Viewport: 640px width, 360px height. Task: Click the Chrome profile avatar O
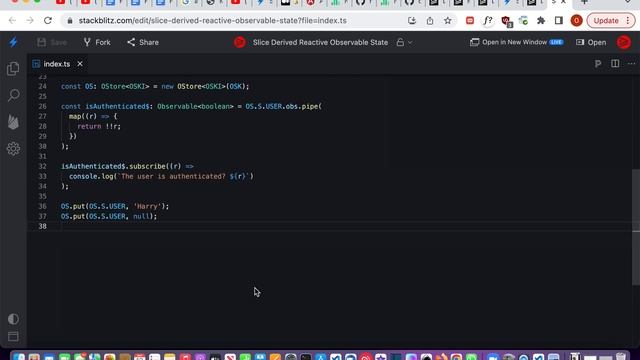click(576, 20)
